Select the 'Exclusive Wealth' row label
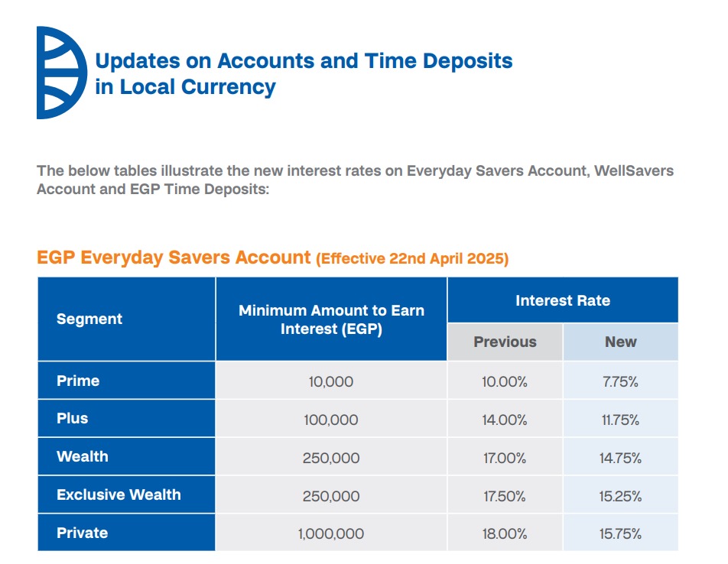This screenshot has width=728, height=564. click(x=119, y=495)
